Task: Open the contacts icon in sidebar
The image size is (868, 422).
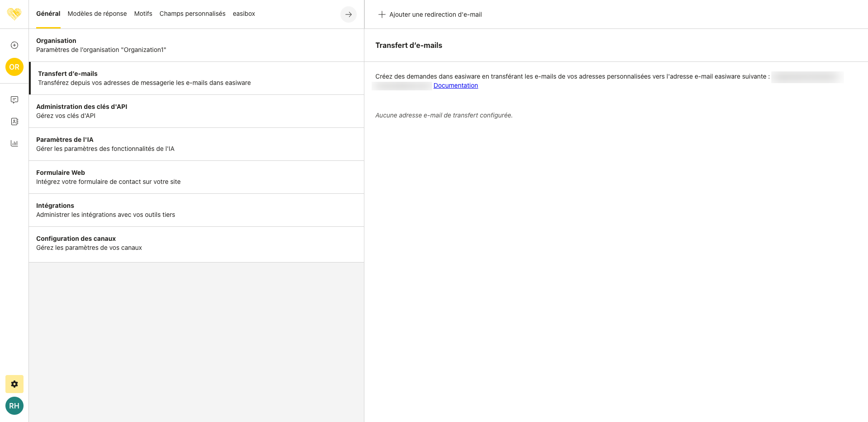Action: click(x=14, y=122)
